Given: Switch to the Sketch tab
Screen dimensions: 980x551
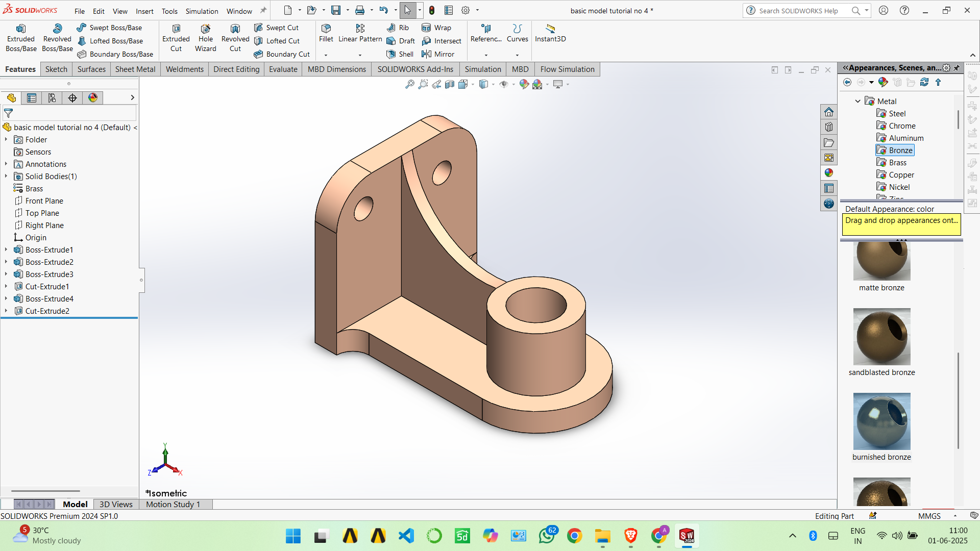Looking at the screenshot, I should (x=56, y=69).
